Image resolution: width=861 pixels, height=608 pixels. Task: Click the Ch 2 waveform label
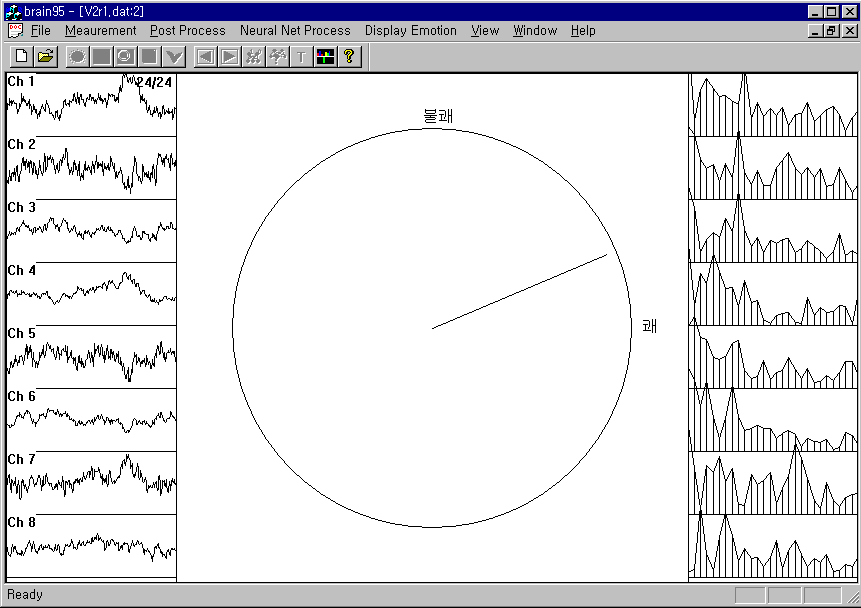pos(21,144)
